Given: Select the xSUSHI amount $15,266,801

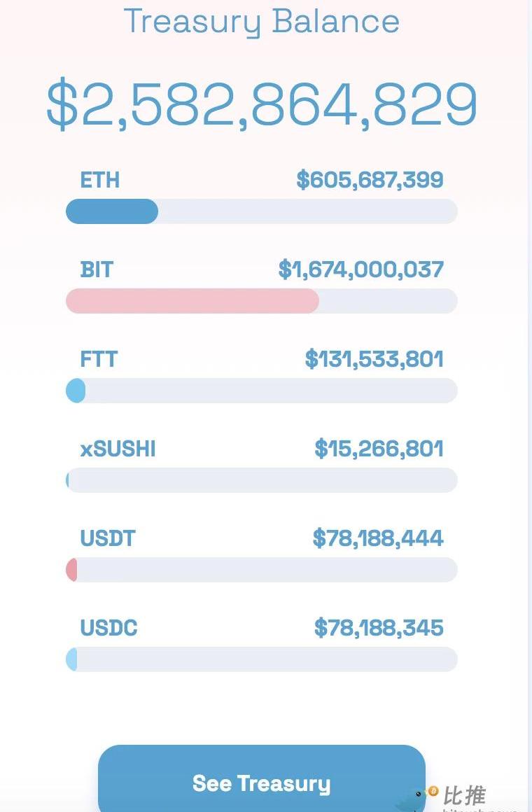Looking at the screenshot, I should [x=379, y=449].
